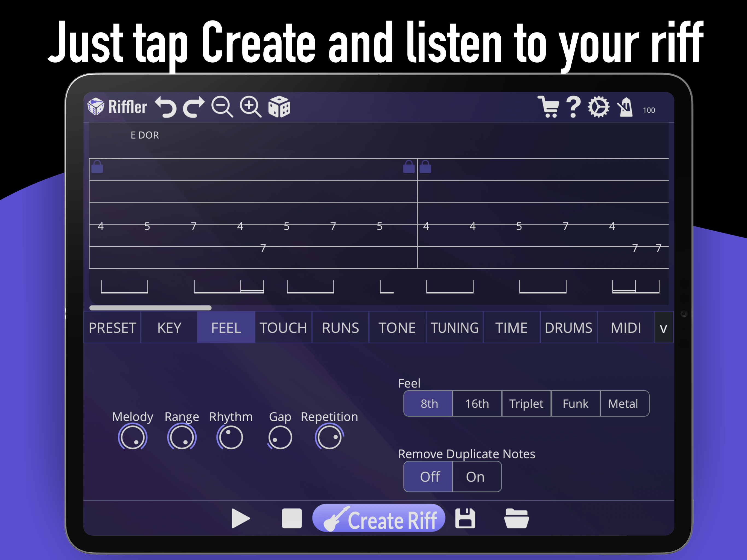
Task: Open the DRUMS tab
Action: [569, 327]
